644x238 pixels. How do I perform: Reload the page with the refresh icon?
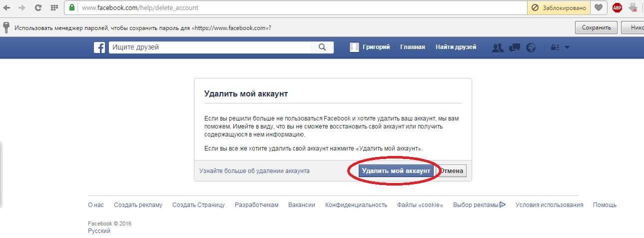click(x=38, y=7)
